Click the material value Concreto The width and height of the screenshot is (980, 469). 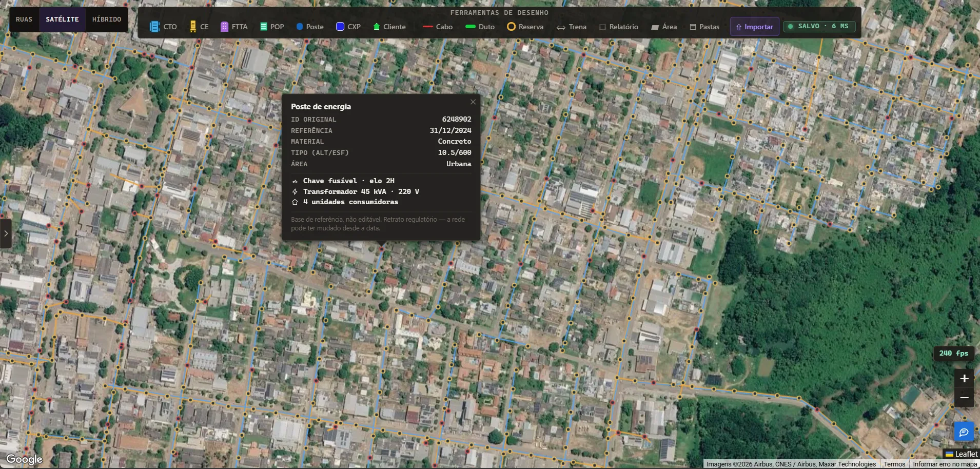click(454, 141)
